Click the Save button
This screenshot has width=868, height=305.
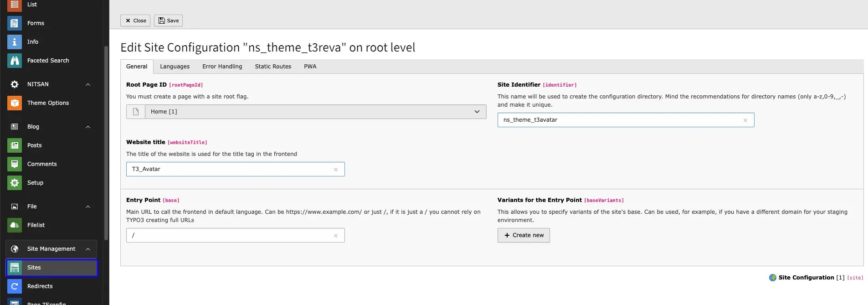[x=168, y=21]
